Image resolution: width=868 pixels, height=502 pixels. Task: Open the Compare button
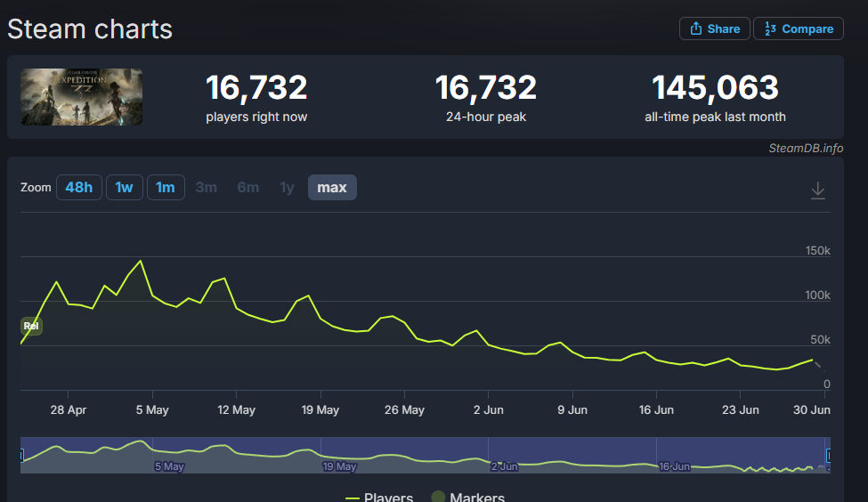799,28
